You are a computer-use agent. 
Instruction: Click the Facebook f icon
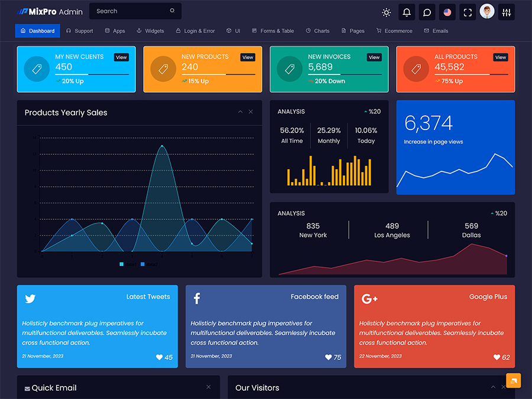click(197, 299)
